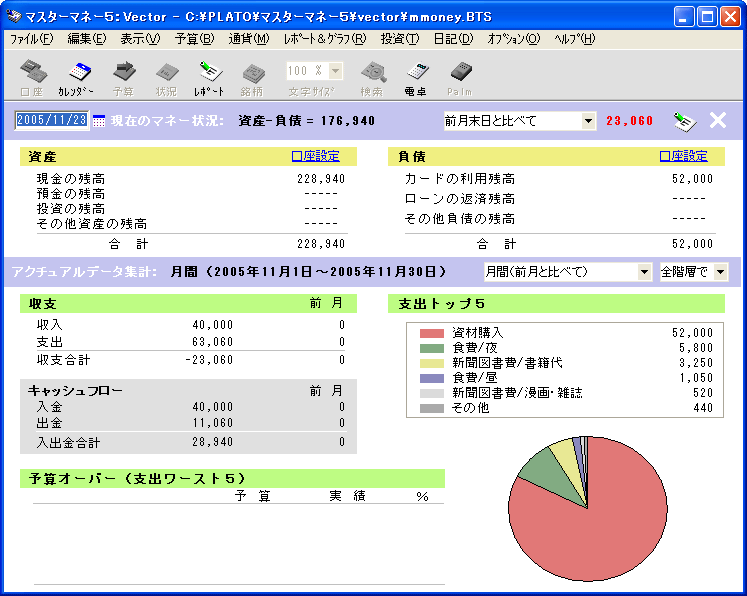Open the 口座 (accounts) toolbar icon

33,78
